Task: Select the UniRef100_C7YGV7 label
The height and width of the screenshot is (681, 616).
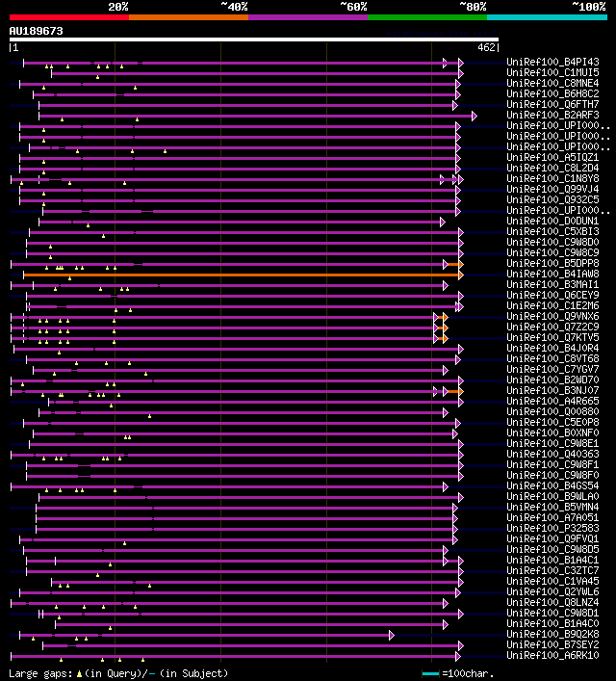Action: (x=552, y=369)
